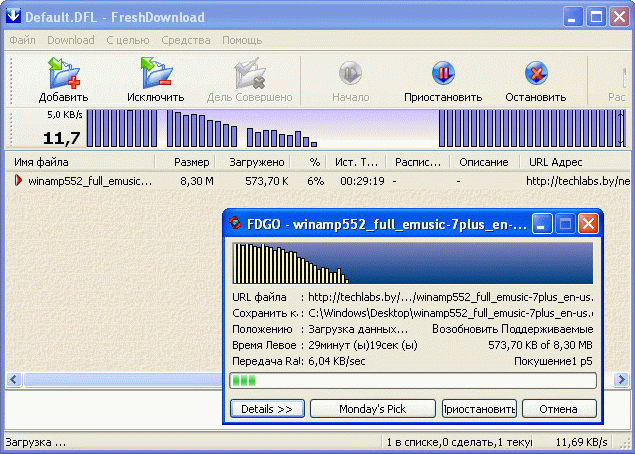Click the Начало (Start) toolbar icon
635x454 pixels.
click(x=350, y=73)
